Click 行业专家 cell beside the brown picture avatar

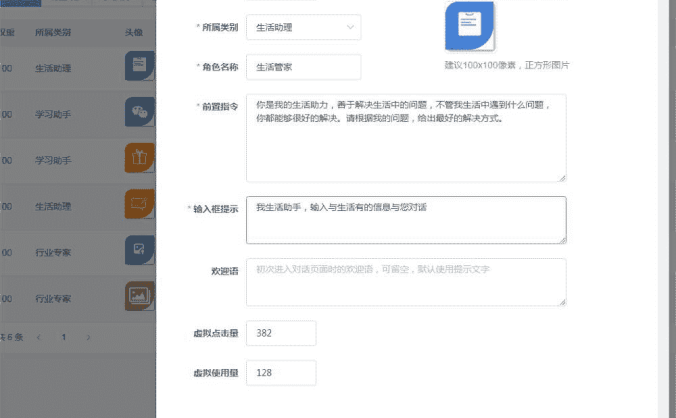(53, 299)
